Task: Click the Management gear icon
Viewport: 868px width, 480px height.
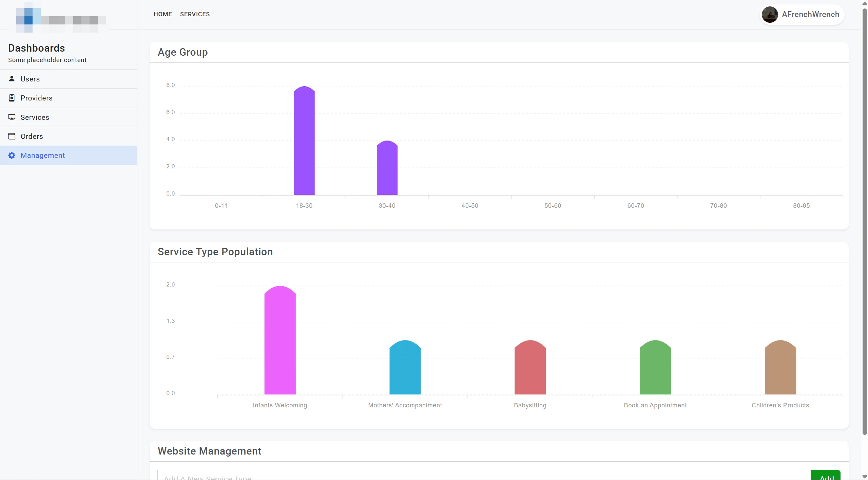Action: 12,155
